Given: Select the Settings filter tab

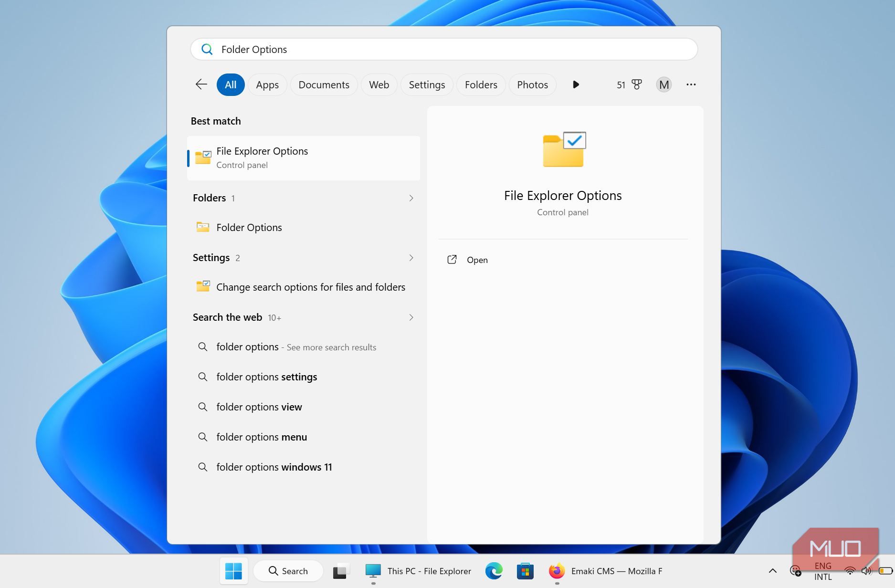Looking at the screenshot, I should click(x=427, y=84).
